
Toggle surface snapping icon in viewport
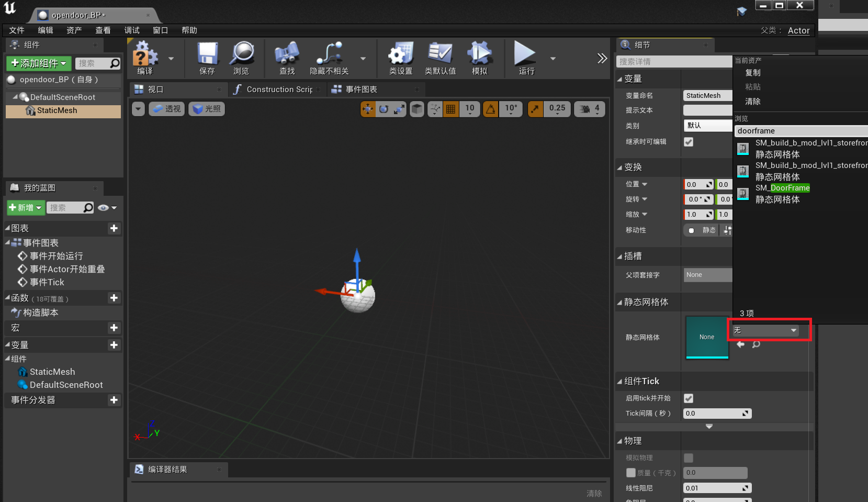pos(435,109)
